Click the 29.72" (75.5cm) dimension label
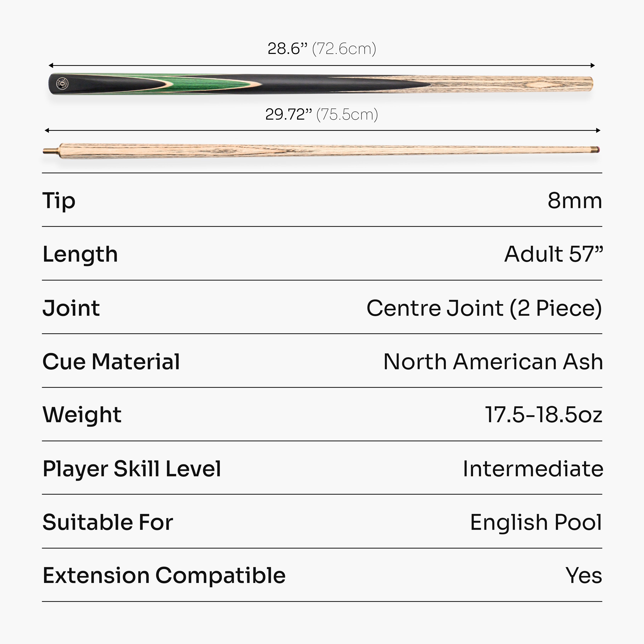The height and width of the screenshot is (644, 644). [322, 114]
